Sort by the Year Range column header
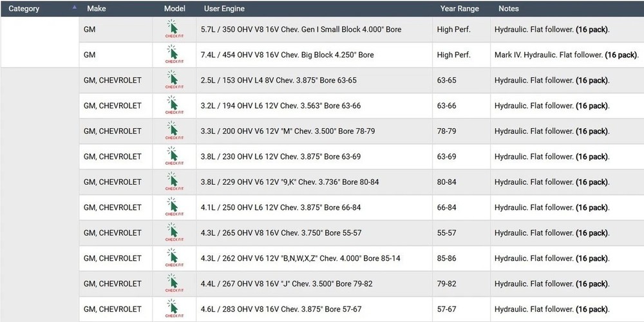Viewport: 644px width, 322px height. [x=459, y=8]
